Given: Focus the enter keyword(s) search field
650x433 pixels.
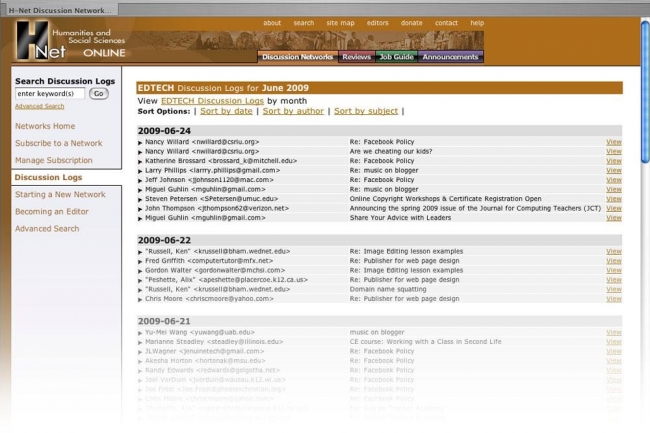Looking at the screenshot, I should pyautogui.click(x=50, y=94).
